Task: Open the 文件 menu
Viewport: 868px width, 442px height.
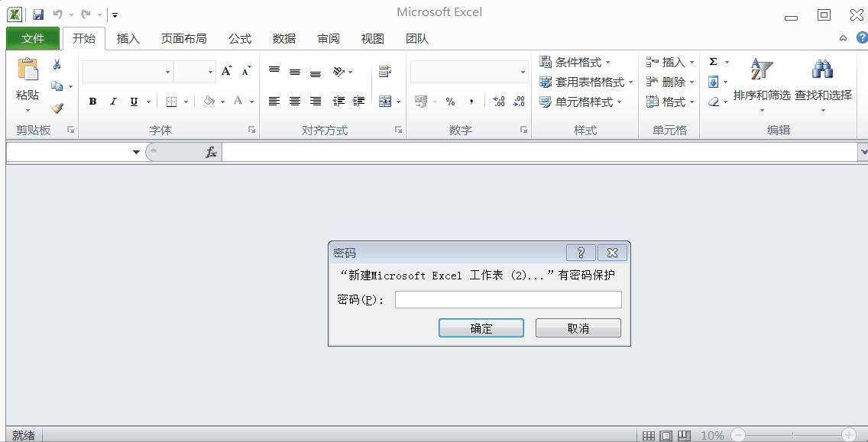Action: 32,38
